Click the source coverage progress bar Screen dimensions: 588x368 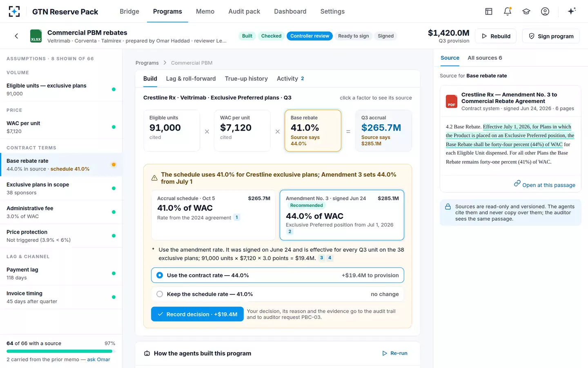pyautogui.click(x=61, y=351)
